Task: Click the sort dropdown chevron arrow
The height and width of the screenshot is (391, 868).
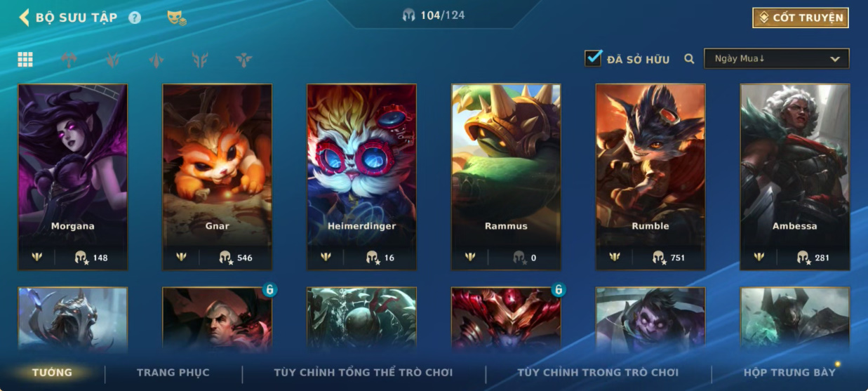Action: [x=835, y=59]
